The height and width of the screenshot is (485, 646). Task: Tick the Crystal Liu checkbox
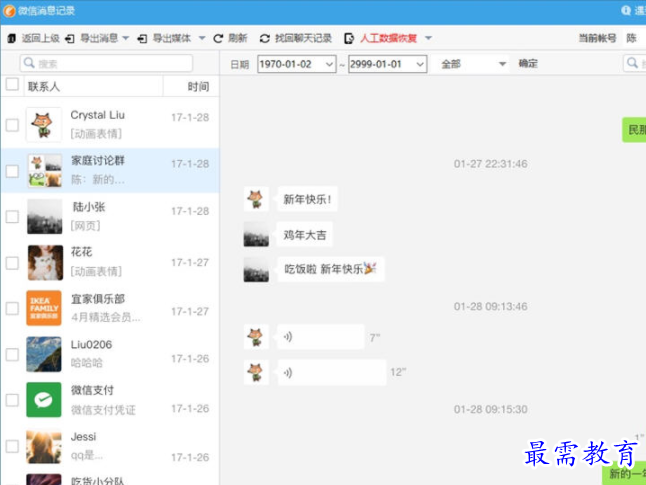(12, 125)
